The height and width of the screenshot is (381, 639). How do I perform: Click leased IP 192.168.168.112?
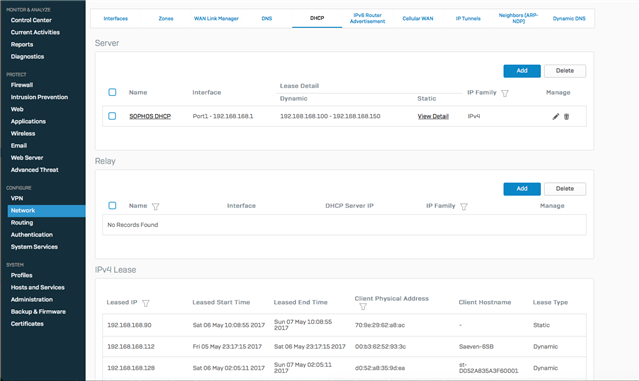pyautogui.click(x=131, y=347)
